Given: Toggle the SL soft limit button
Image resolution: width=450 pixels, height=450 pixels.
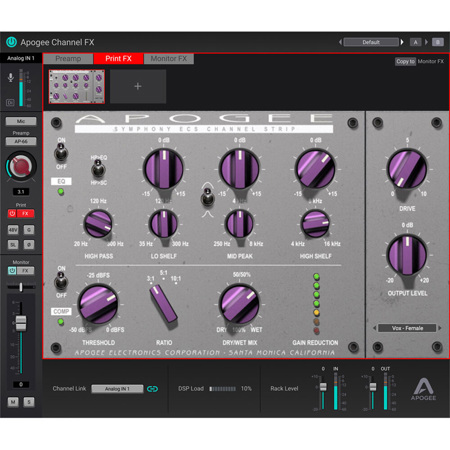Looking at the screenshot, I should pyautogui.click(x=13, y=245).
